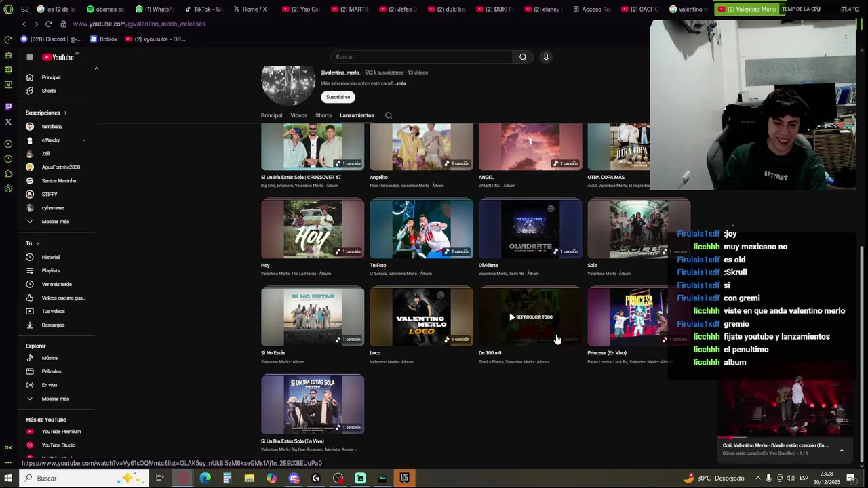Select the Lanzamientos channel tab
The image size is (868, 488).
coord(357,115)
